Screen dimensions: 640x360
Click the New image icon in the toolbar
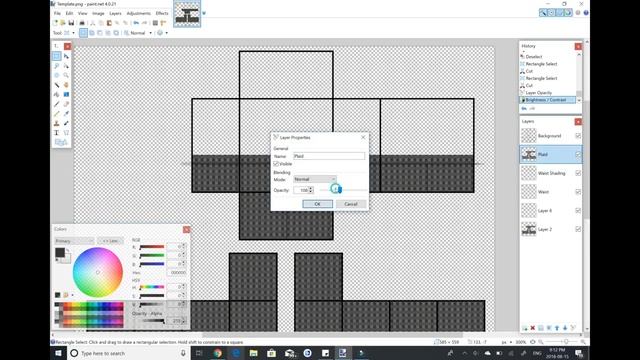[55, 23]
